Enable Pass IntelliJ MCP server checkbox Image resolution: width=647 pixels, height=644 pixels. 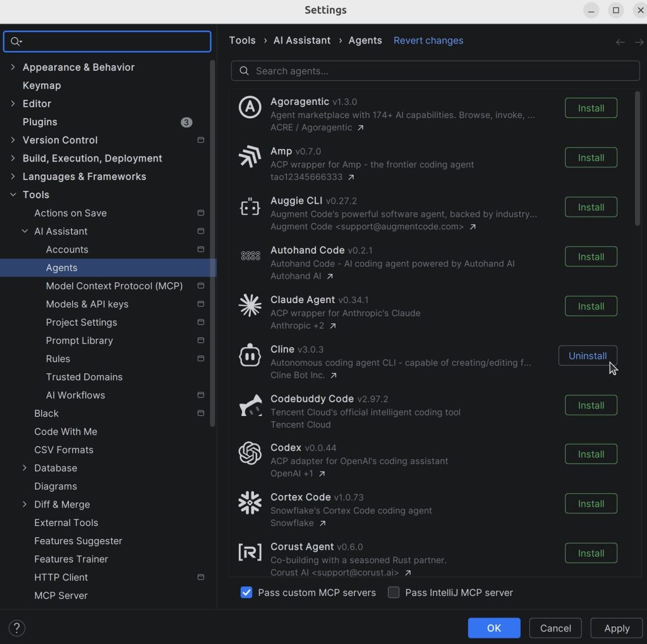click(x=394, y=592)
